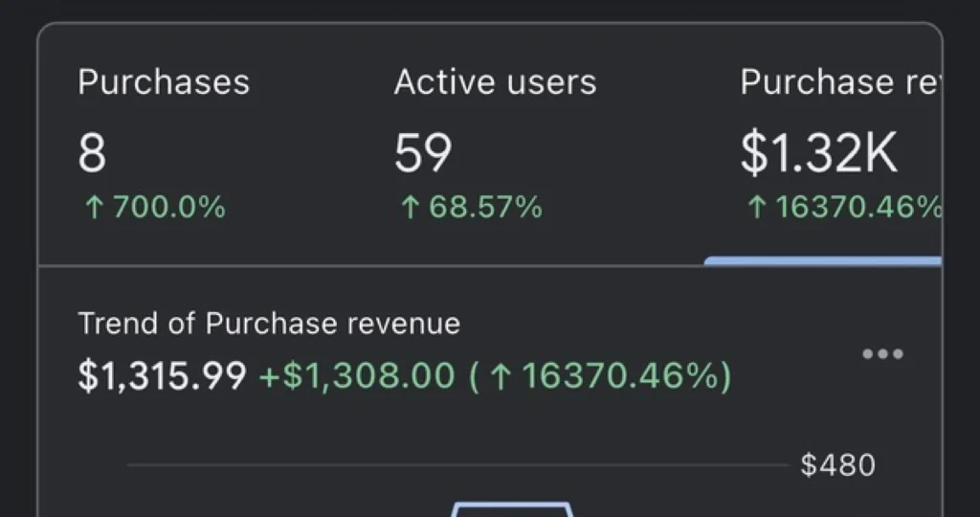Click the Active users count 59

422,153
